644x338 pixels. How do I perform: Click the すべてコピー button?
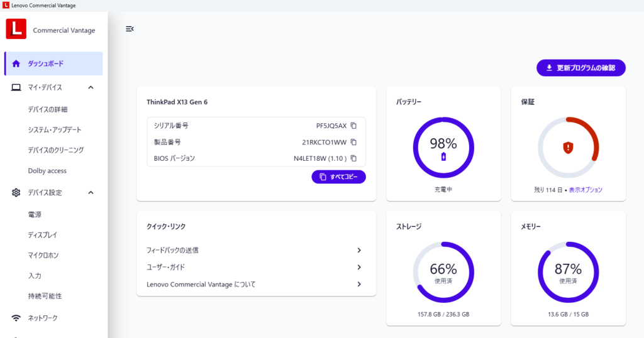point(338,177)
